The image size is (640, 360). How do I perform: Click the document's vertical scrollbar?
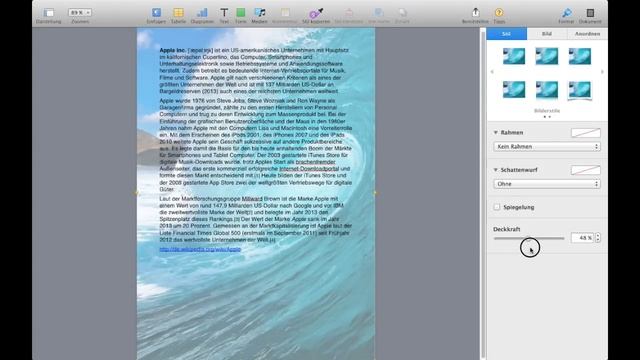coord(483,194)
